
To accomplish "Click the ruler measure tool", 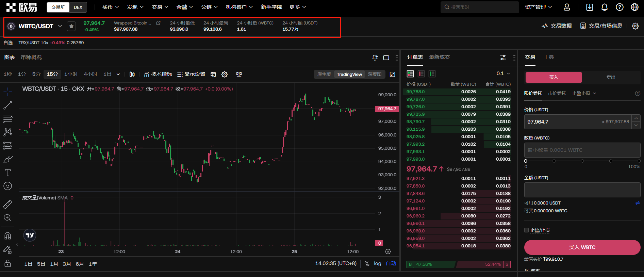I will pos(7,204).
